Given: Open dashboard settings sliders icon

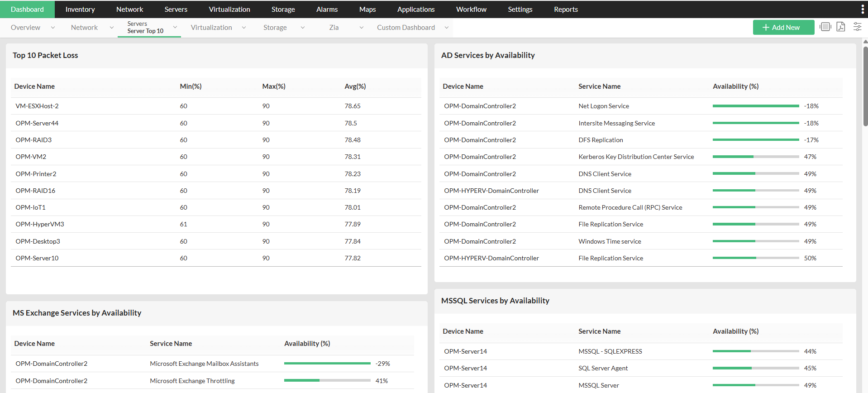Looking at the screenshot, I should (x=857, y=27).
